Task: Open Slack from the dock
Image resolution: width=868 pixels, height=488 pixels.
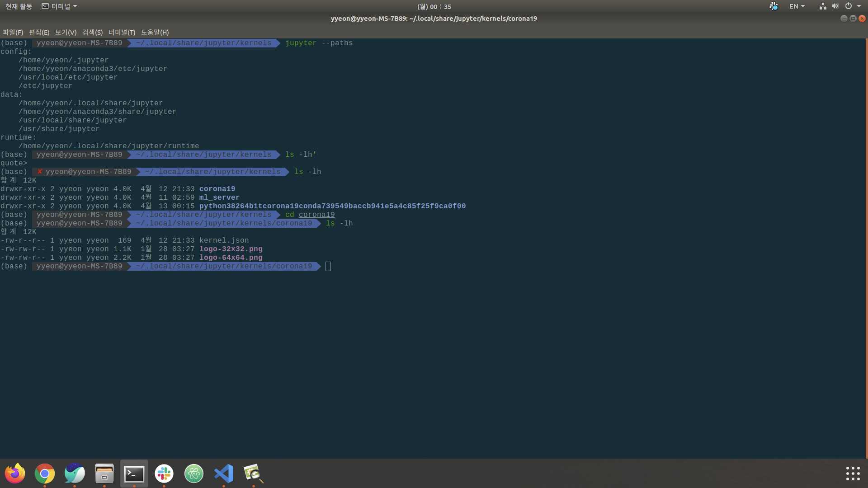Action: coord(164,474)
